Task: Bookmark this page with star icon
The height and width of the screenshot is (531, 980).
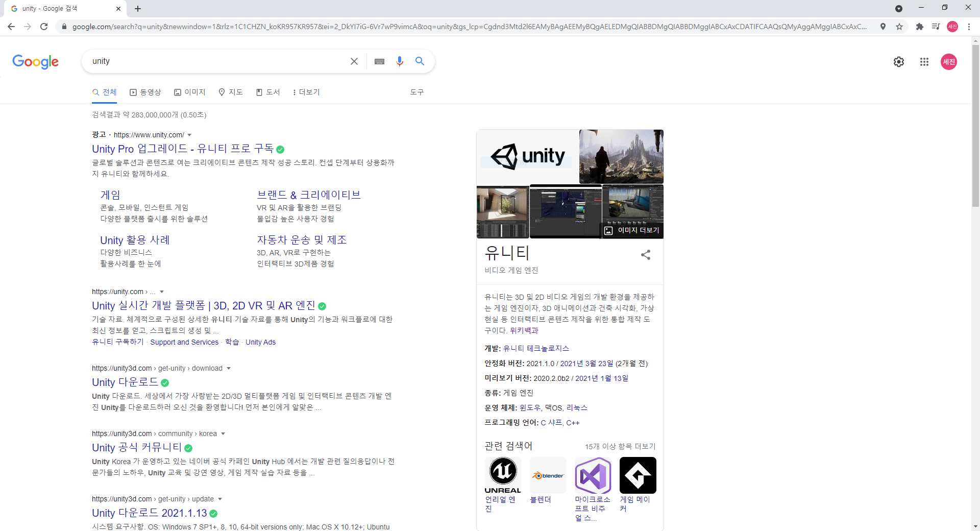Action: pyautogui.click(x=899, y=27)
